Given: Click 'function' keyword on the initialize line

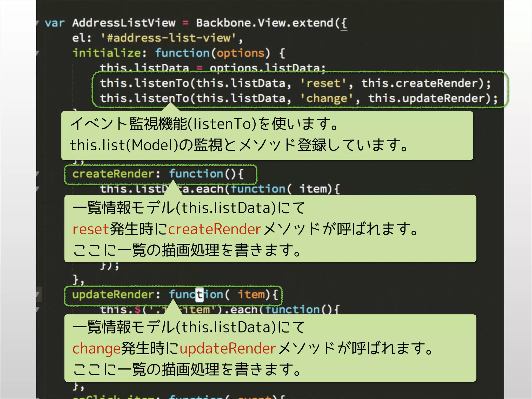Looking at the screenshot, I should (x=182, y=53).
